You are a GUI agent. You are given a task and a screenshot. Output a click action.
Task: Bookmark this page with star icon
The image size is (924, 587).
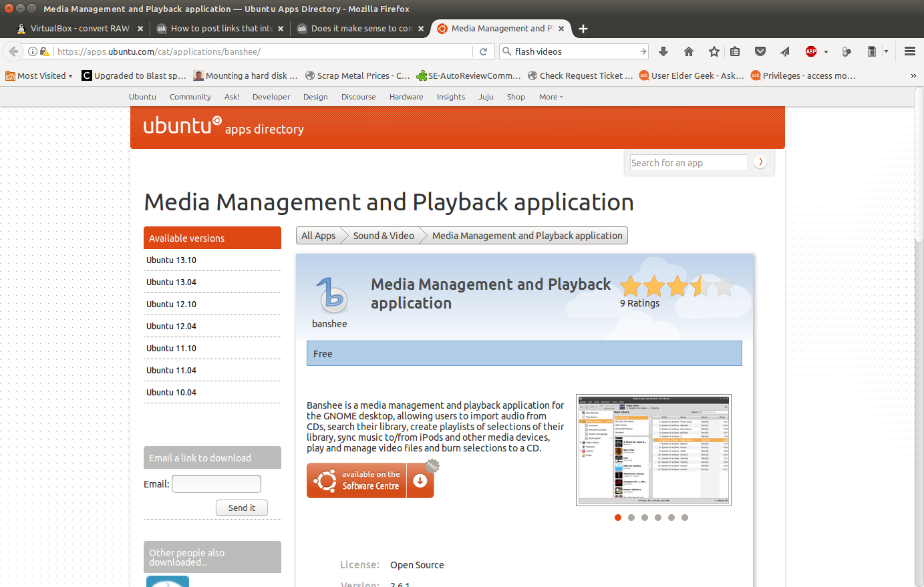pos(714,51)
